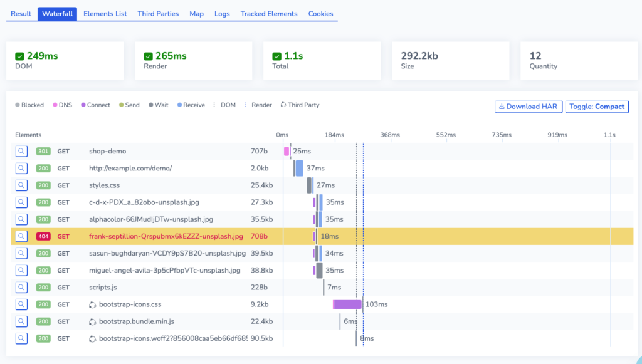Click the 301 status badge
This screenshot has height=364, width=642.
tap(43, 152)
